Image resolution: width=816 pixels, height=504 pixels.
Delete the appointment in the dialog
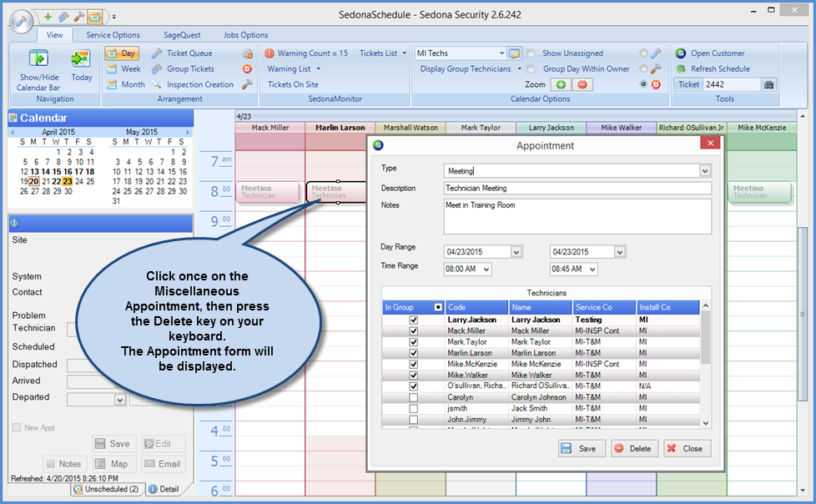point(634,448)
